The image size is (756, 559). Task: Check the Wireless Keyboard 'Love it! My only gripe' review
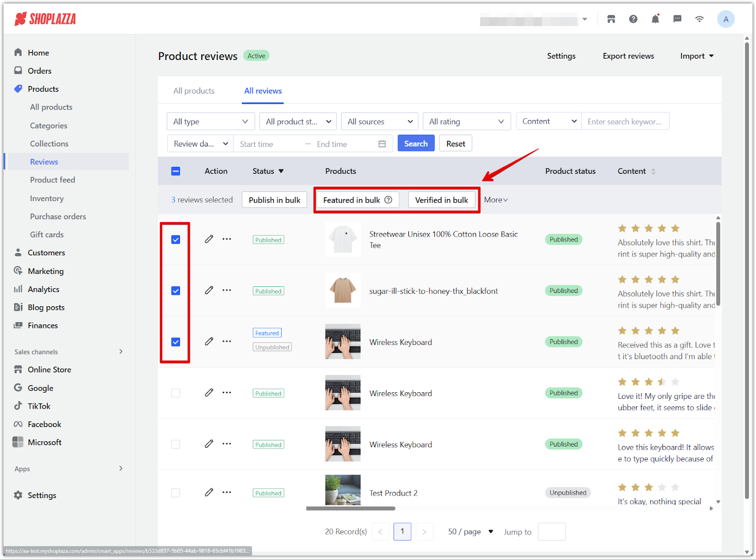tap(176, 393)
